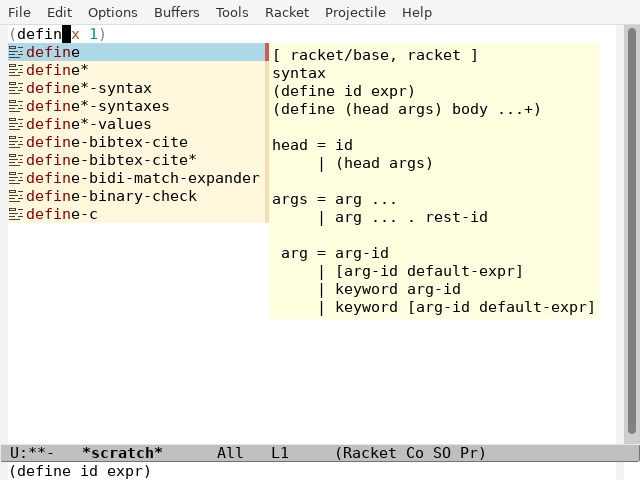Open the Racket menu
This screenshot has width=640, height=480.
pyautogui.click(x=287, y=12)
